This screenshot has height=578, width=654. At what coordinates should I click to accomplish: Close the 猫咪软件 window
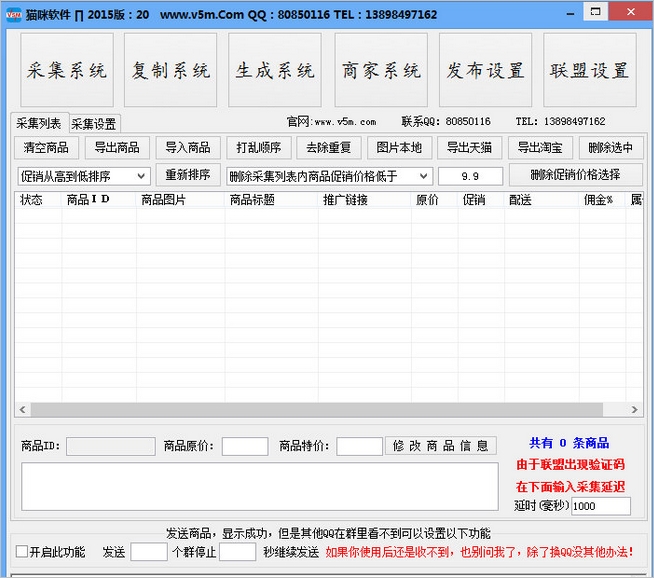click(x=631, y=12)
